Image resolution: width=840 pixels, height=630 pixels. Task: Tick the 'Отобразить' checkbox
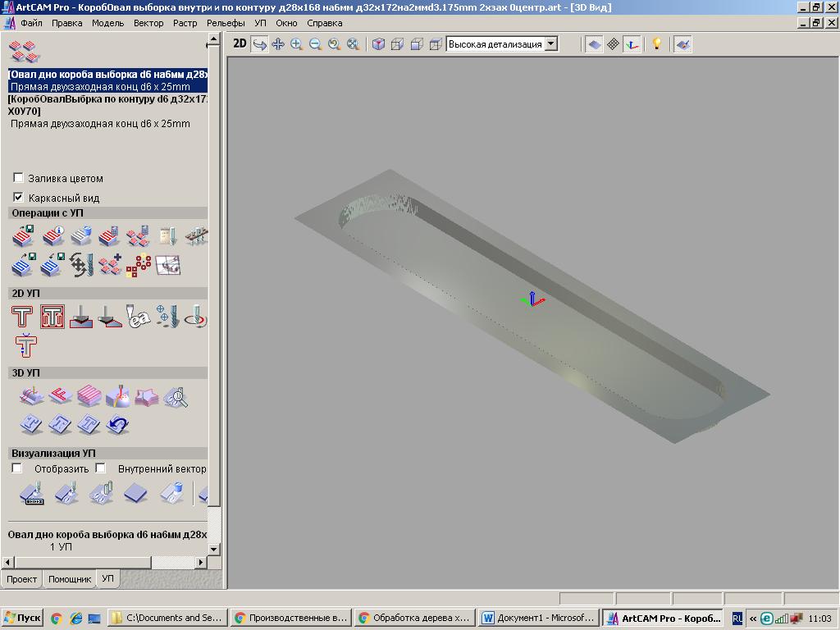click(16, 468)
